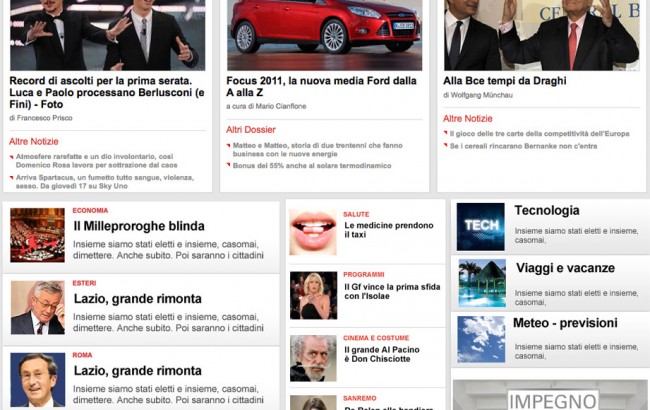Viewport: 650px width, 410px height.
Task: Open the Atmosfere rarefatte Domenico Rosa story
Action: (97, 161)
